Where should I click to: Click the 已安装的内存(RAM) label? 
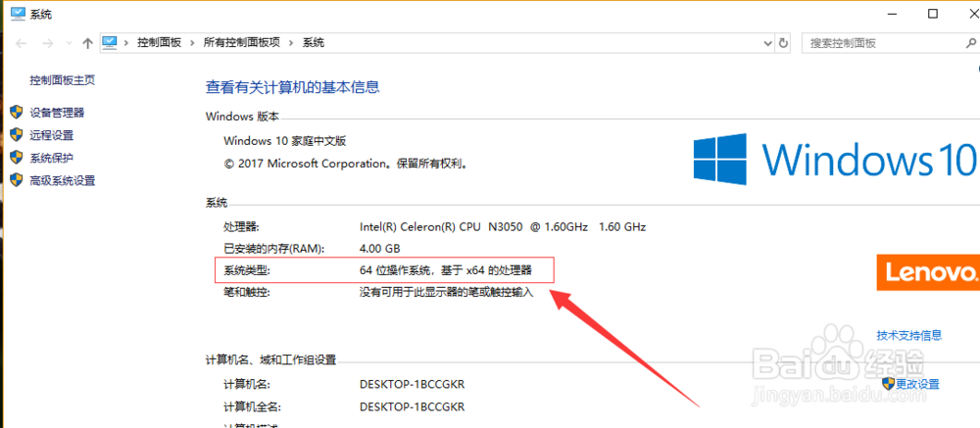[274, 249]
